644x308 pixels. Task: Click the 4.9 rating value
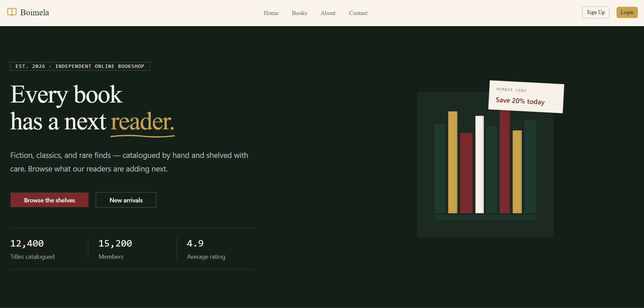(x=195, y=243)
